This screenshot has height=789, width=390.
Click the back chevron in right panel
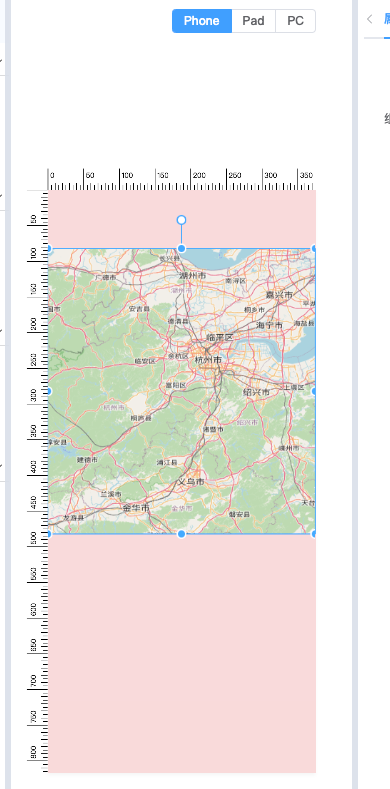370,19
